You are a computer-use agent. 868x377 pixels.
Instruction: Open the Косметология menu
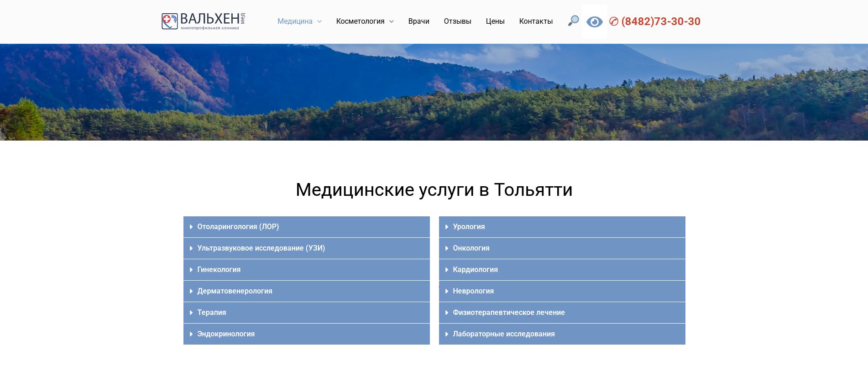(x=360, y=21)
